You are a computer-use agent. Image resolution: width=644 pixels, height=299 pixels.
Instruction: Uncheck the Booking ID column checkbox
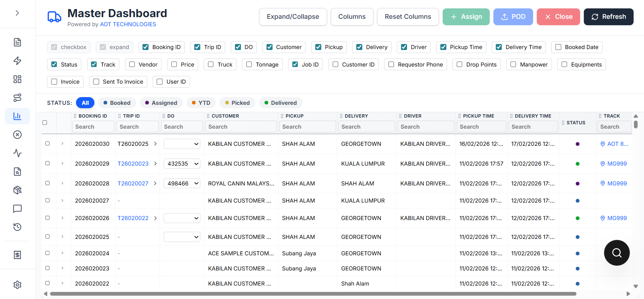(x=146, y=47)
